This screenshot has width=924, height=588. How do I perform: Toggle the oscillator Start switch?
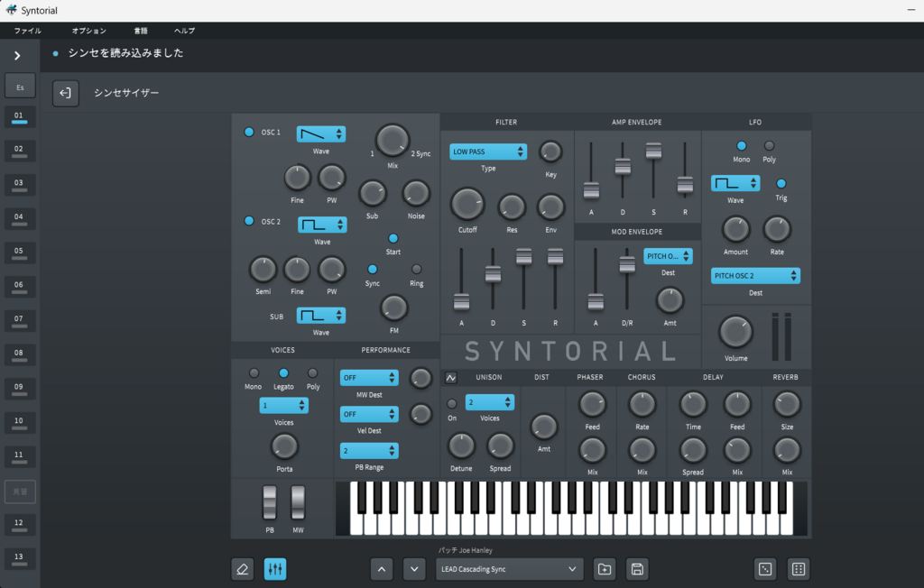point(393,239)
